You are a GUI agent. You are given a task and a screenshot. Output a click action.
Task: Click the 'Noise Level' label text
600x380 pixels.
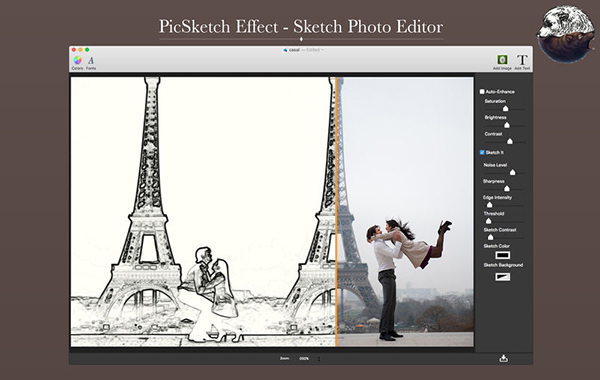(x=495, y=165)
